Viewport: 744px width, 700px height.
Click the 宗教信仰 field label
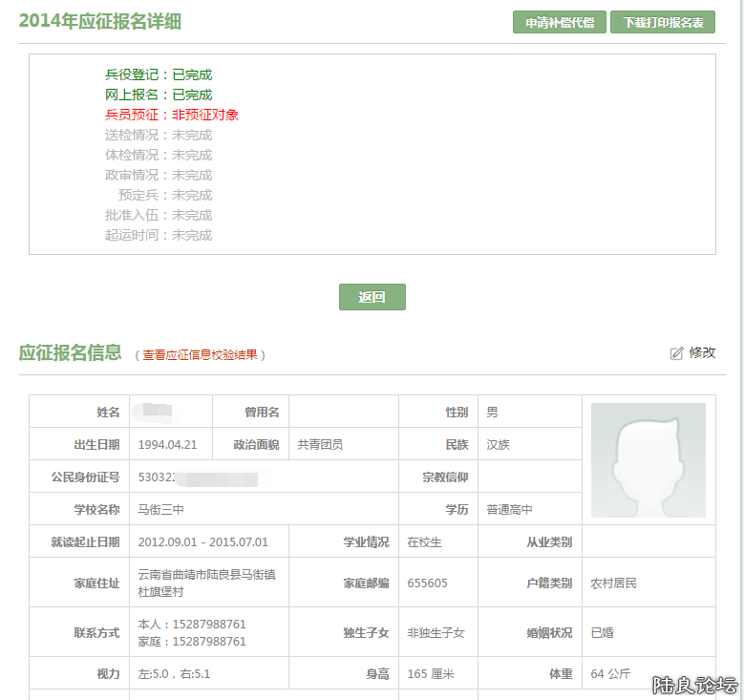[x=446, y=477]
